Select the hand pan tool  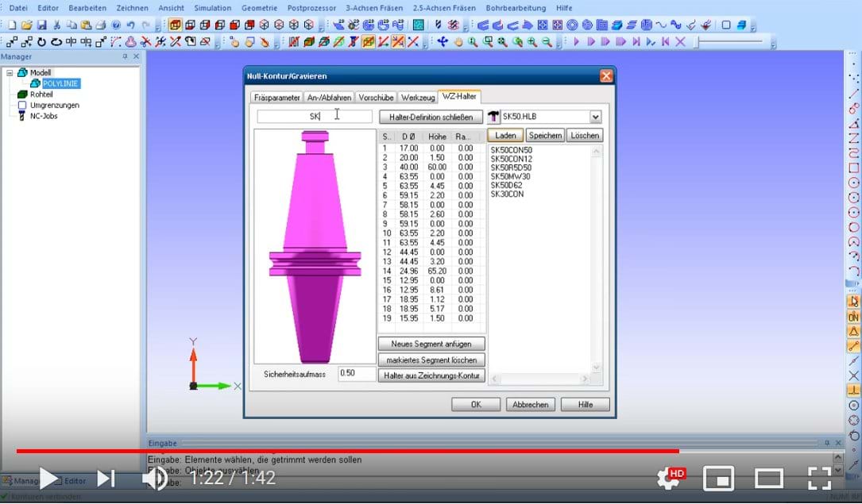[x=458, y=42]
